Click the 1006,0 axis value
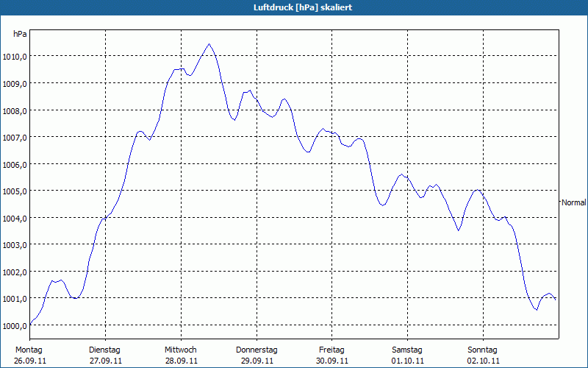This screenshot has height=368, width=588. [x=15, y=165]
